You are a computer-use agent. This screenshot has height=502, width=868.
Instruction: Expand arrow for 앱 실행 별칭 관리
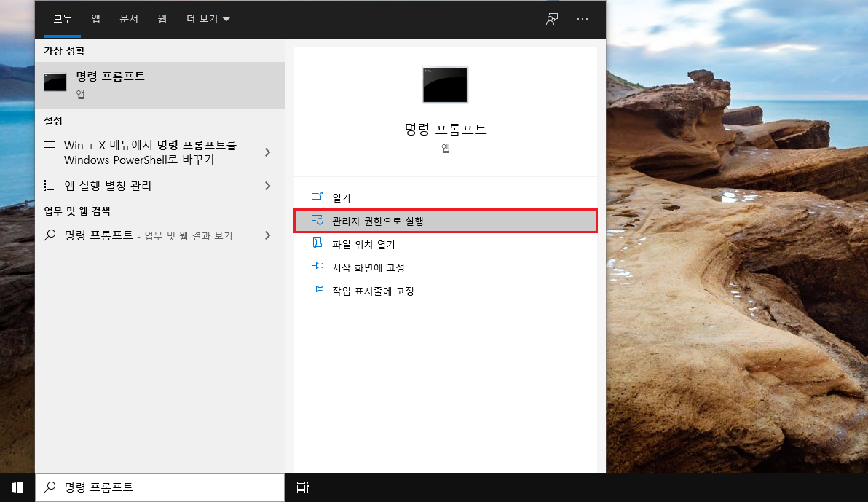pyautogui.click(x=268, y=186)
